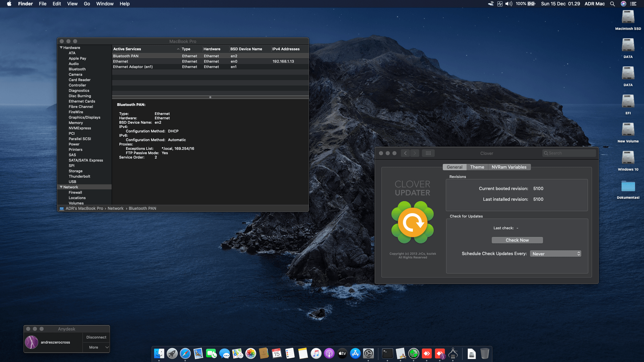Open the Window menu
The height and width of the screenshot is (362, 644).
(105, 4)
